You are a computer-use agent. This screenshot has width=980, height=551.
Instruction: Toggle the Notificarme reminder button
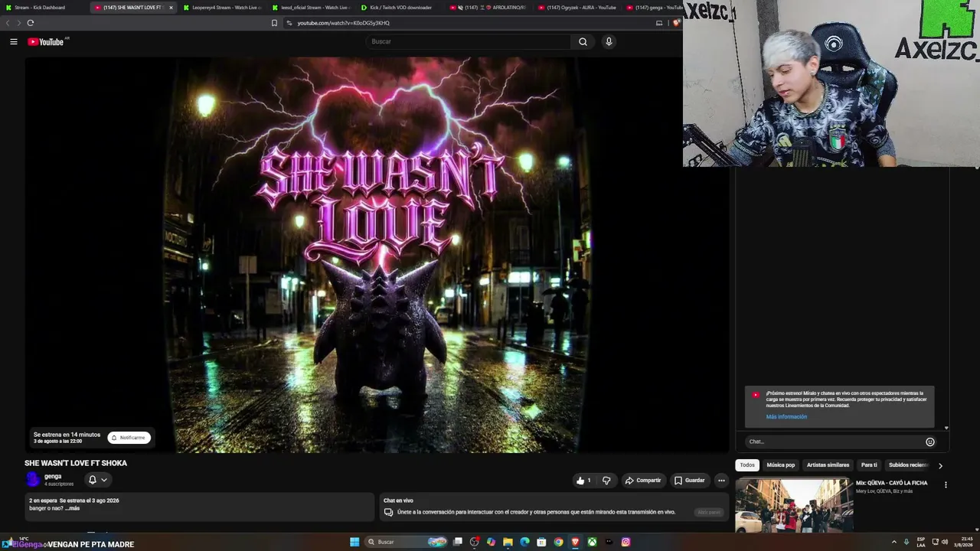[x=129, y=438]
